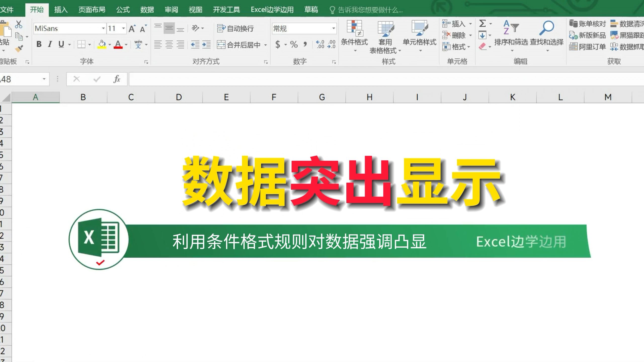Screen dimensions: 644x362
Task: Switch to the 公式 (Formulas) tab
Action: [x=123, y=10]
